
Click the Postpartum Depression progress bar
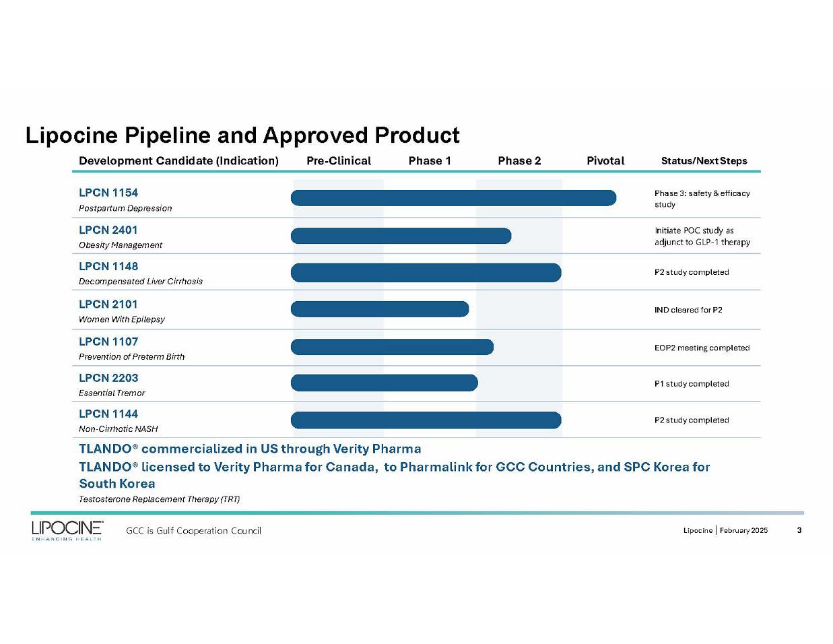(453, 197)
